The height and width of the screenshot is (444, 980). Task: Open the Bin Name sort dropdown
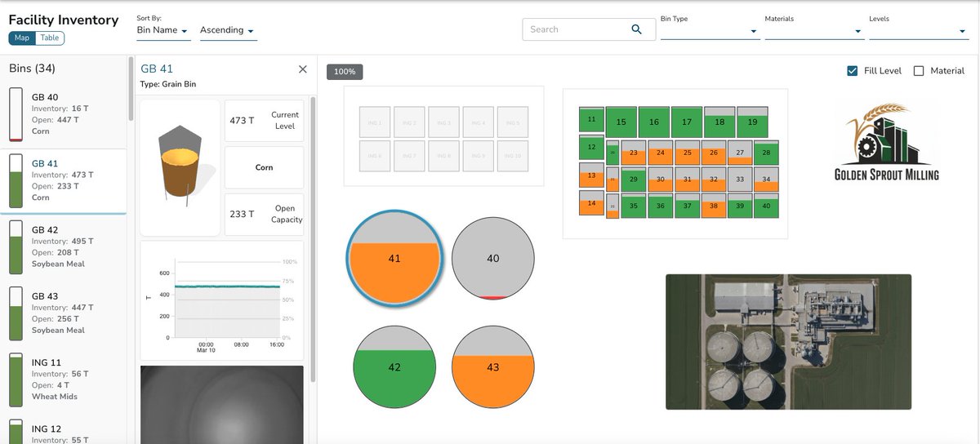163,30
